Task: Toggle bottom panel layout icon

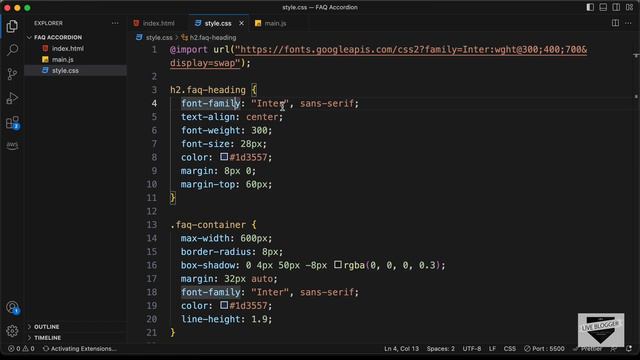Action: [x=603, y=7]
